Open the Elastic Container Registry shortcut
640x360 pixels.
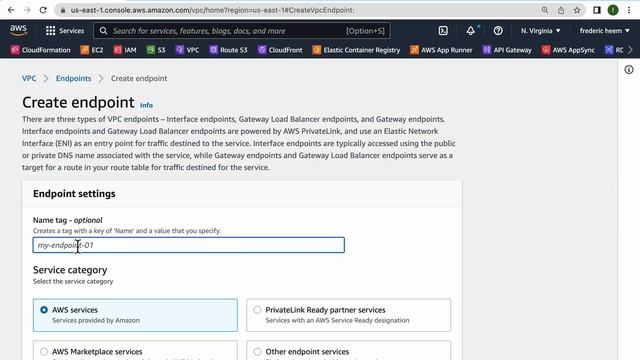pyautogui.click(x=356, y=50)
